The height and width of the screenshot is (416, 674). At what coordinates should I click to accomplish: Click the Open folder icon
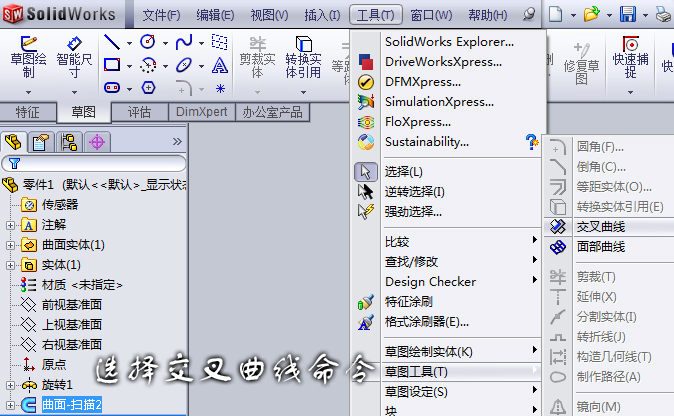[591, 14]
